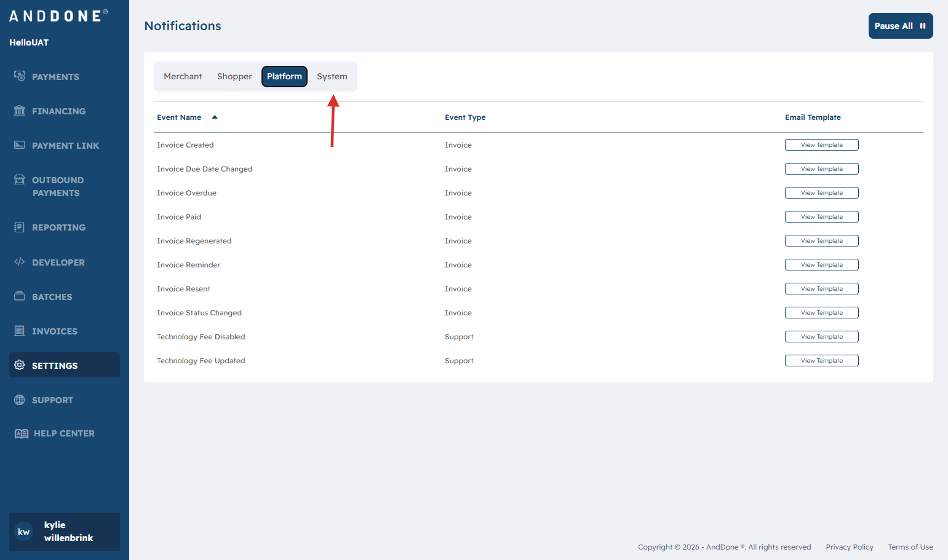Click the Technology Fee Disabled event name

[x=201, y=337]
